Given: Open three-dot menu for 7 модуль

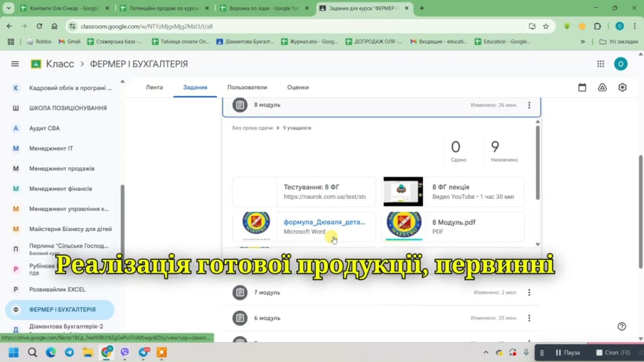Looking at the screenshot, I should coord(529,293).
